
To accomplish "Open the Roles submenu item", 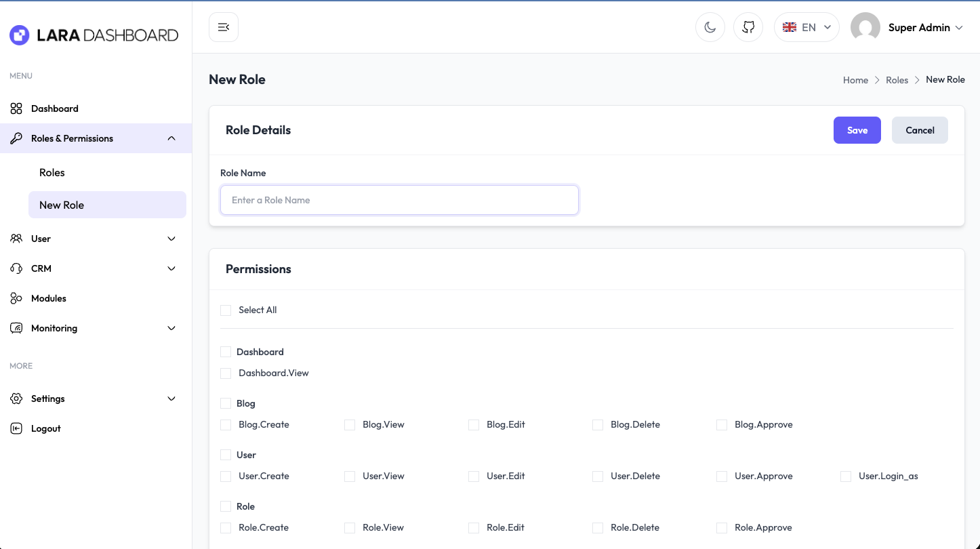I will [52, 173].
